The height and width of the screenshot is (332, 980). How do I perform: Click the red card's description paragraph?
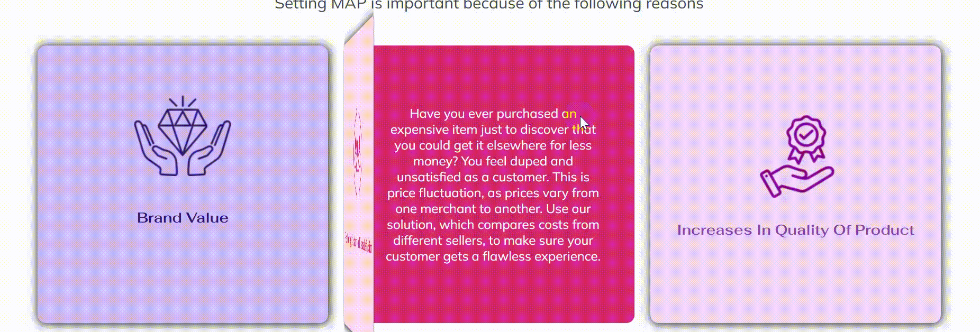pyautogui.click(x=493, y=185)
